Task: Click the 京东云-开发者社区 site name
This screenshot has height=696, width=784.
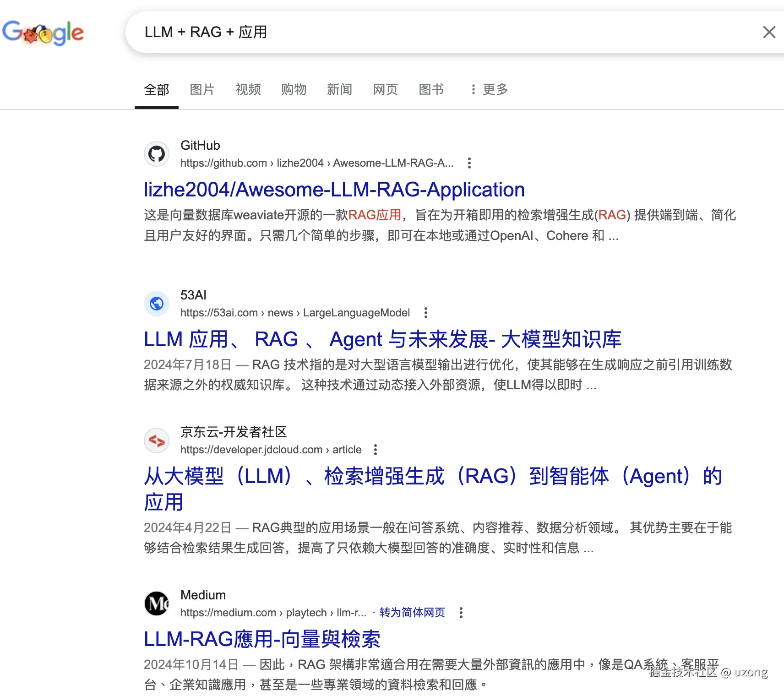Action: (x=234, y=432)
